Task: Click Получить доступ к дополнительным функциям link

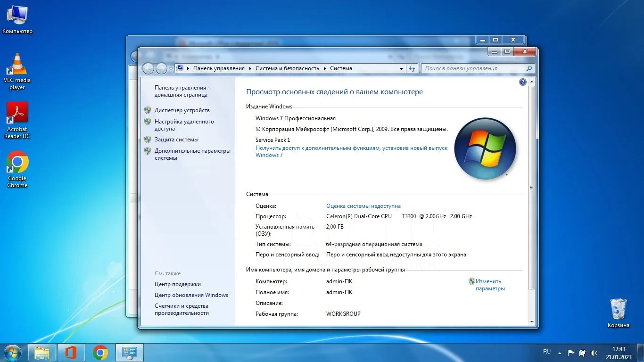Action: coord(352,151)
